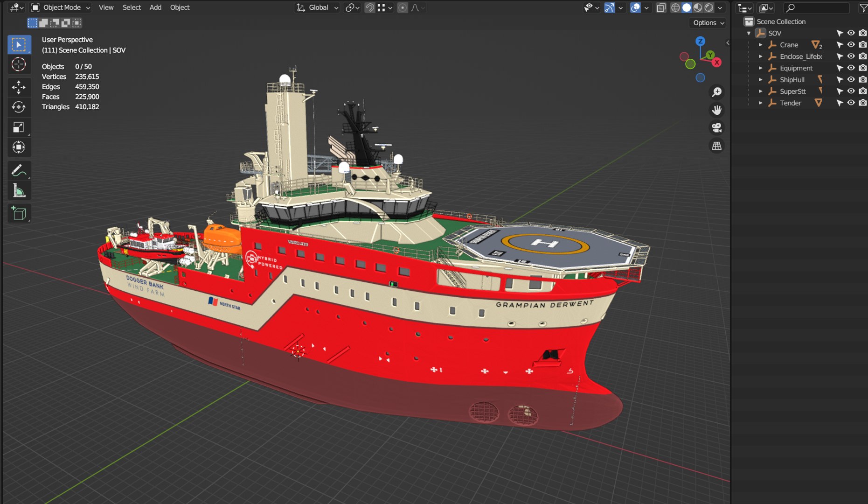The width and height of the screenshot is (868, 504).
Task: Click the Y axis on navigation gizmo
Action: pyautogui.click(x=710, y=55)
